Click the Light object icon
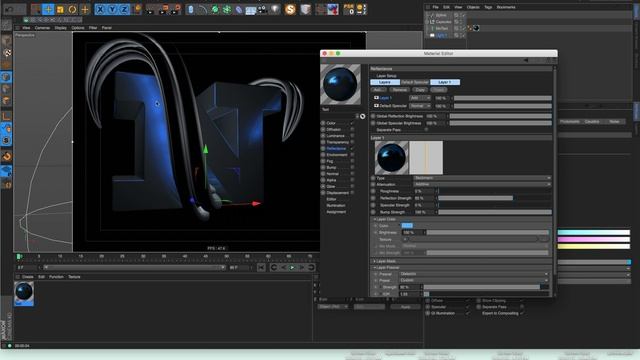640x360 pixels. coord(276,9)
